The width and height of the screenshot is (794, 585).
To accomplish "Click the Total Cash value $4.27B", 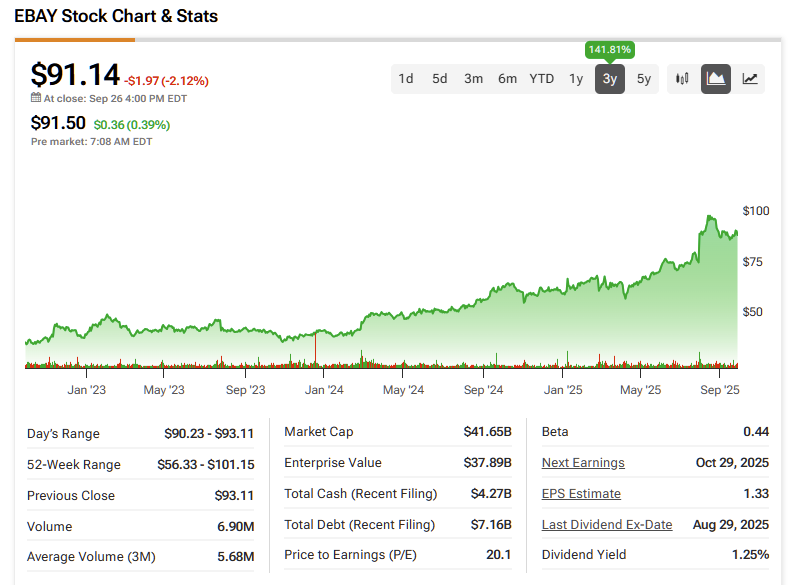I will click(491, 493).
